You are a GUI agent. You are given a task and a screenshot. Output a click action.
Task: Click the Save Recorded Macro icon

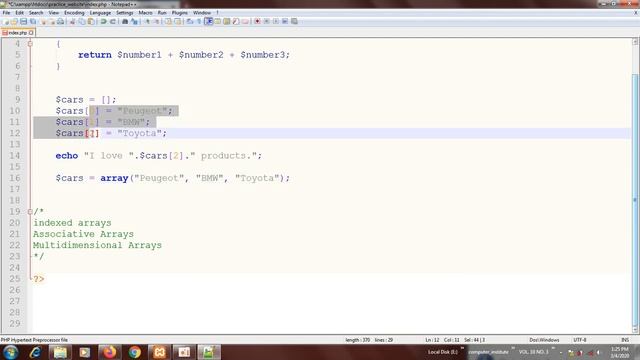tap(294, 21)
